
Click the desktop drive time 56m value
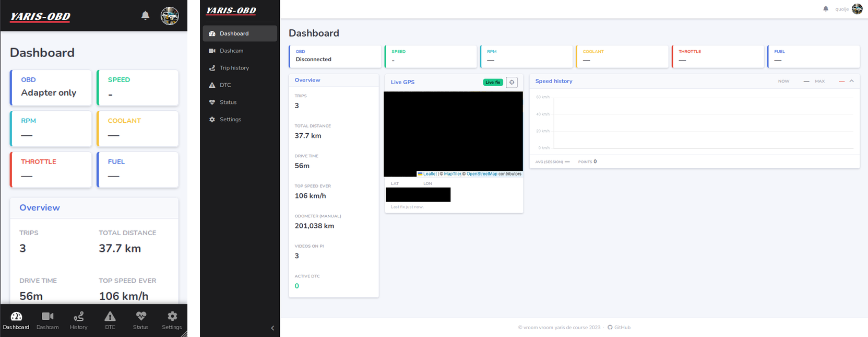302,166
